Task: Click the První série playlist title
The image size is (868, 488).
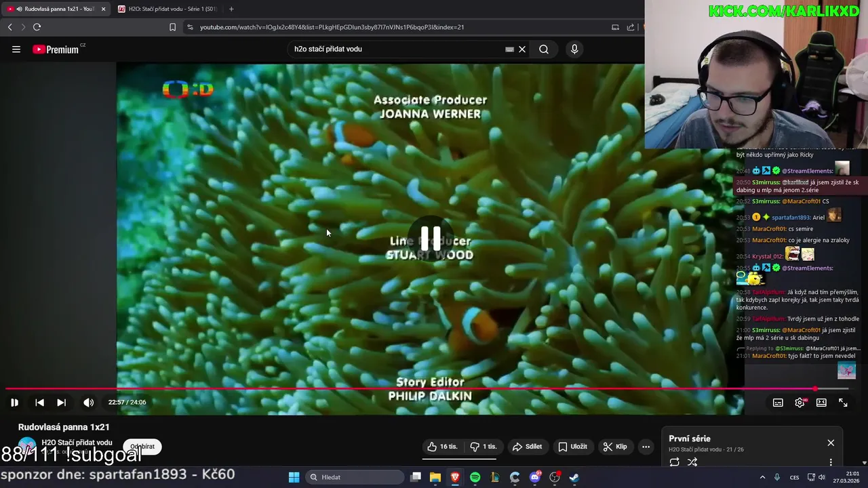Action: coord(690,439)
